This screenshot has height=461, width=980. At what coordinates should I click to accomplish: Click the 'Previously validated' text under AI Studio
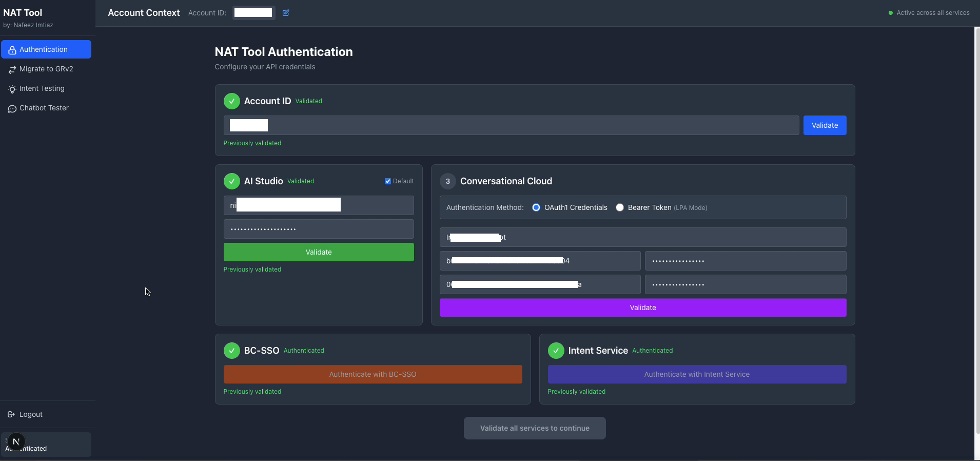pos(252,270)
